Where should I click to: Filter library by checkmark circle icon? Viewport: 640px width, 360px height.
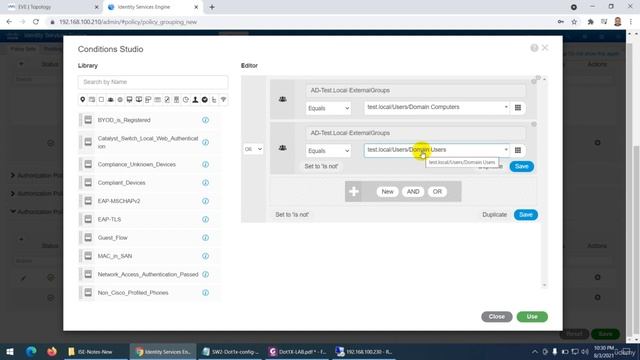[204, 100]
